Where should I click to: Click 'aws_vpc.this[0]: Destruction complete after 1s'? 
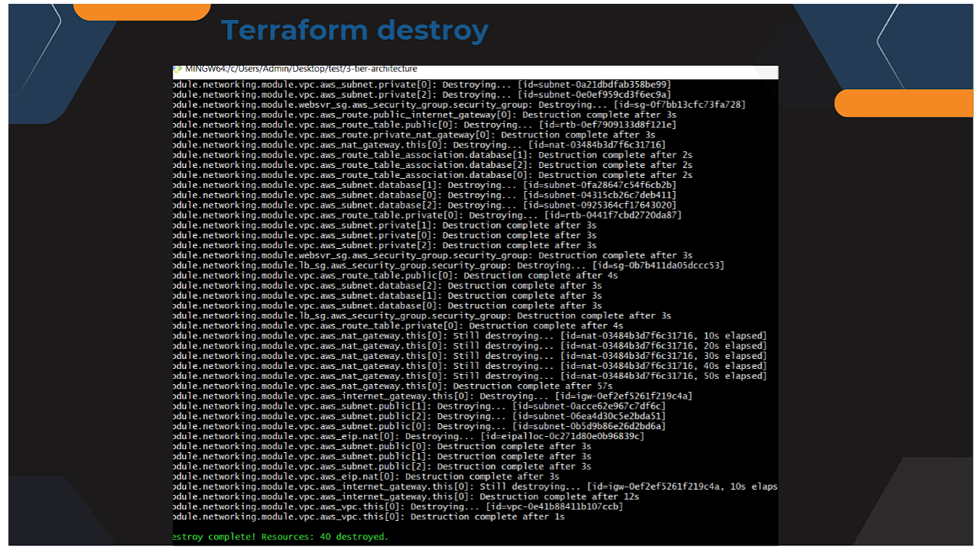point(369,516)
